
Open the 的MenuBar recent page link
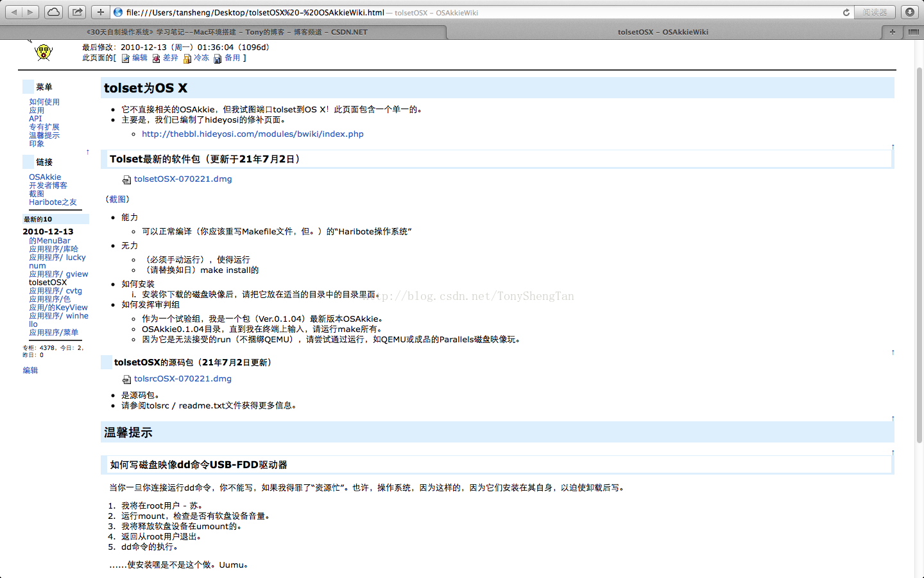(50, 241)
